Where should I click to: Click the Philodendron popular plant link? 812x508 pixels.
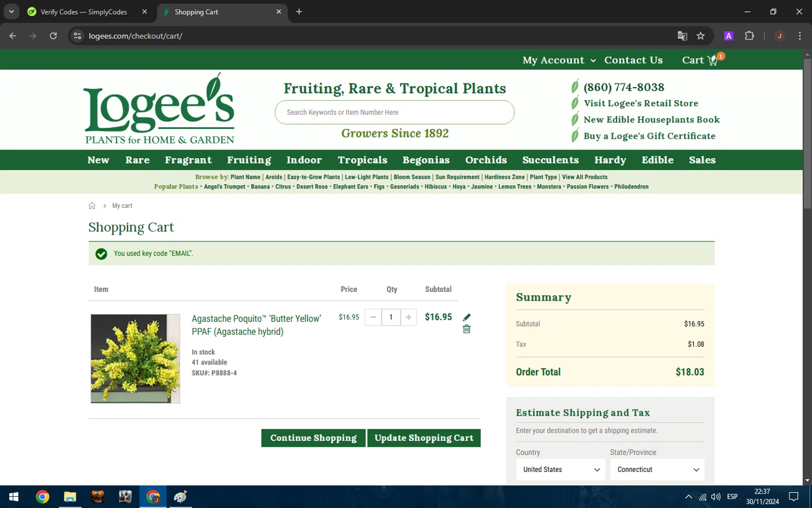[631, 187]
